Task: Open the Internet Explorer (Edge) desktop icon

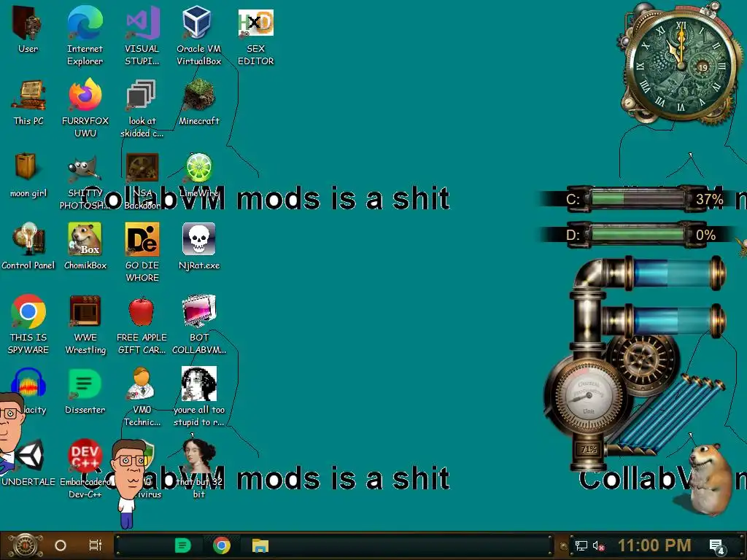Action: click(85, 35)
